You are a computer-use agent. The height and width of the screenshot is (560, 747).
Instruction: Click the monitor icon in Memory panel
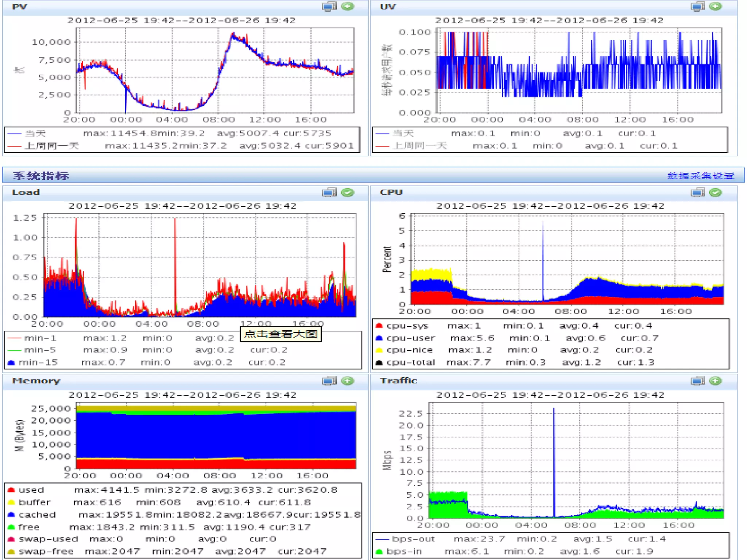point(329,381)
